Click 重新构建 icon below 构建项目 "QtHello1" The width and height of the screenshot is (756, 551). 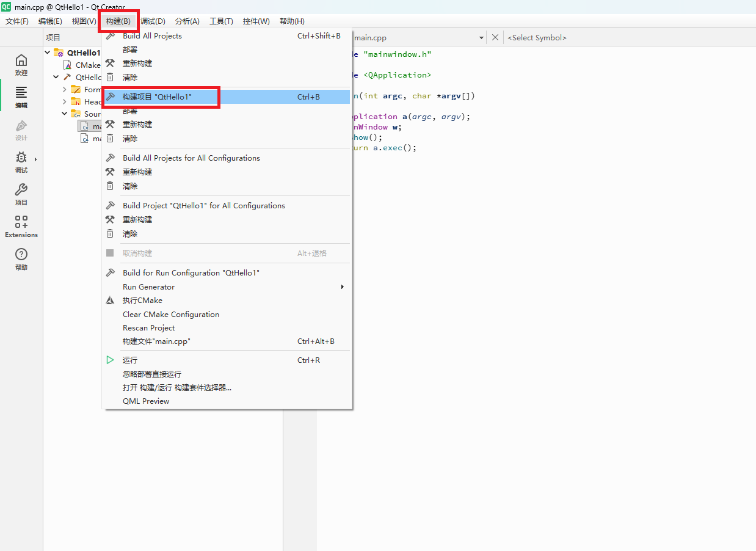(x=110, y=124)
